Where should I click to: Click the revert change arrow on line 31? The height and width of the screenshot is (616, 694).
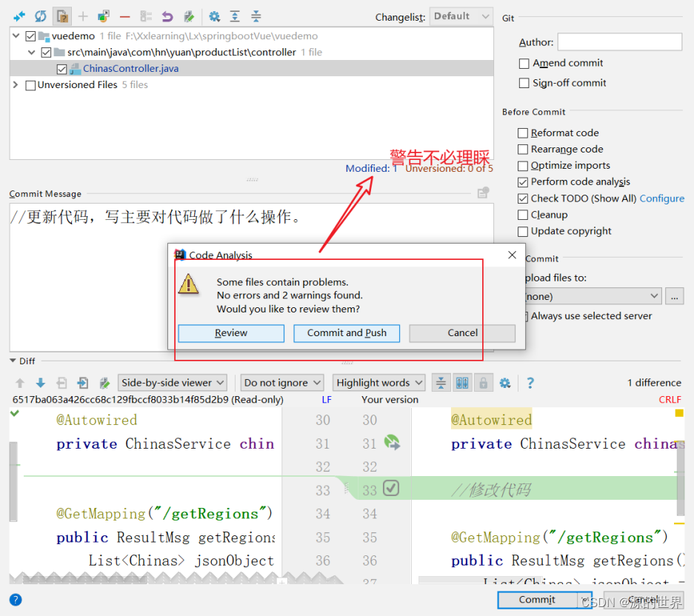tap(392, 443)
